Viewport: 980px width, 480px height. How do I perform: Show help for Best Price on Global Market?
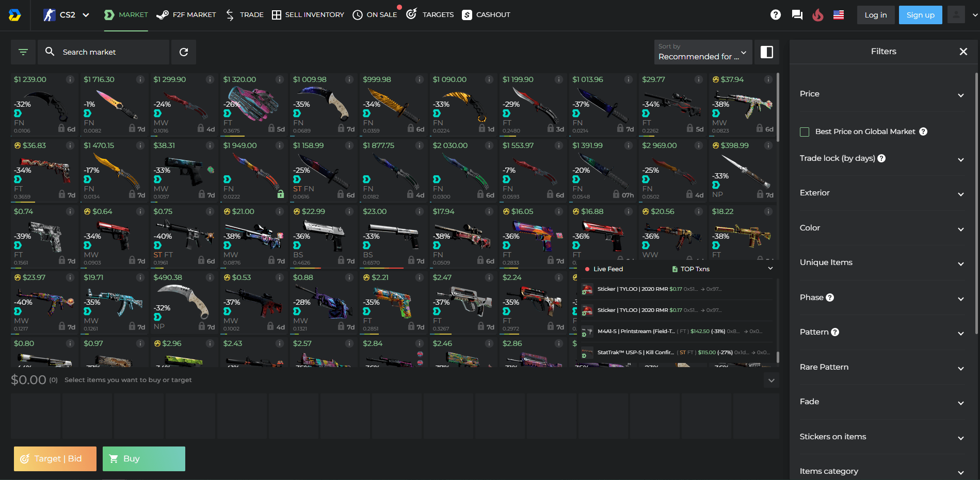coord(923,131)
